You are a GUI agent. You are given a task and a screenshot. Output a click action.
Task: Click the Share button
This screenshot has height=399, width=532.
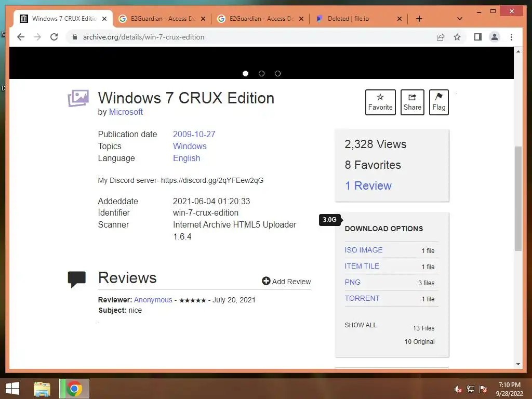(x=412, y=102)
